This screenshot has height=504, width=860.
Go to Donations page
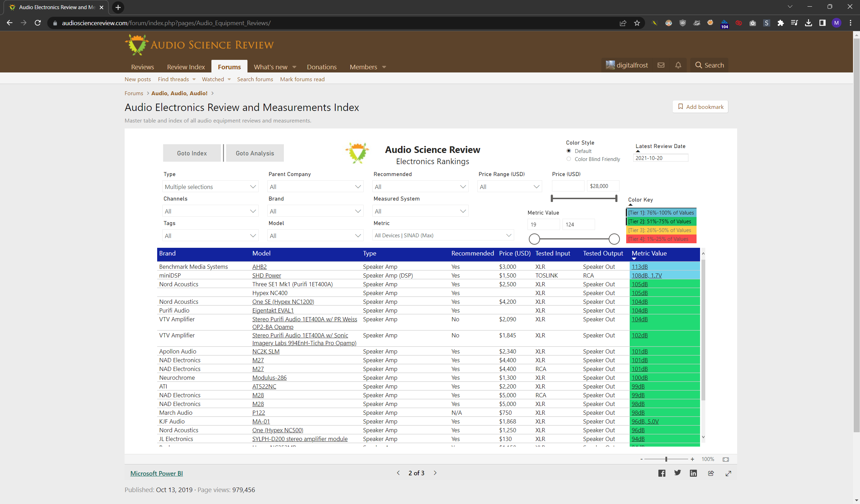[322, 66]
